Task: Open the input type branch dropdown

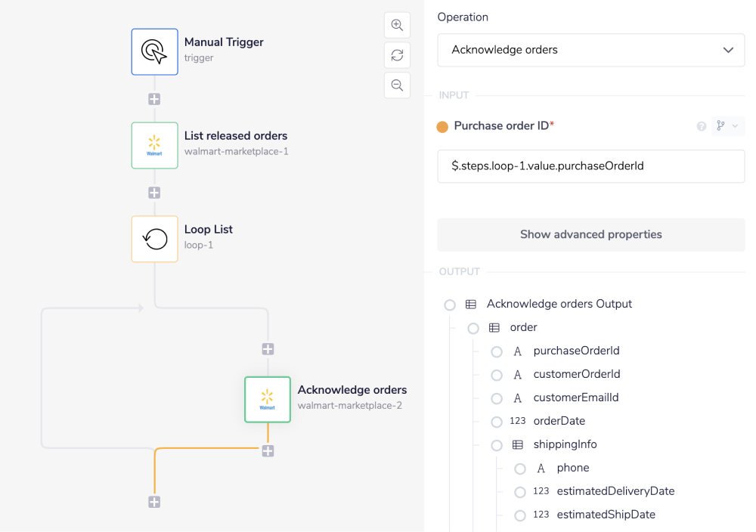Action: (x=726, y=126)
